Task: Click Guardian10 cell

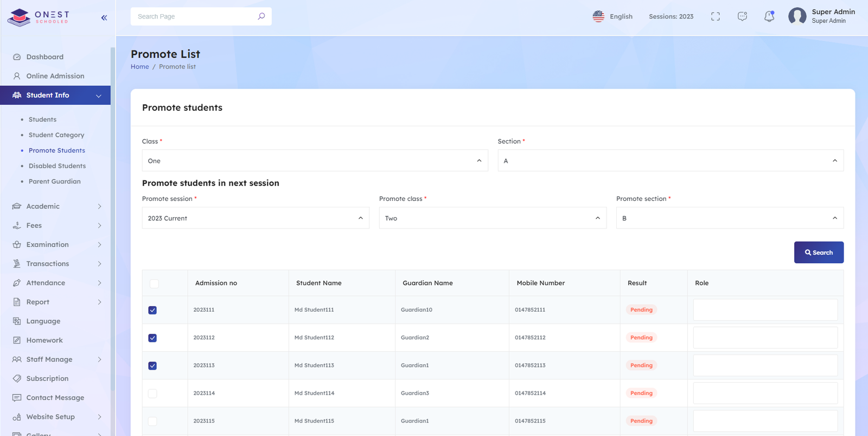Action: pyautogui.click(x=417, y=310)
